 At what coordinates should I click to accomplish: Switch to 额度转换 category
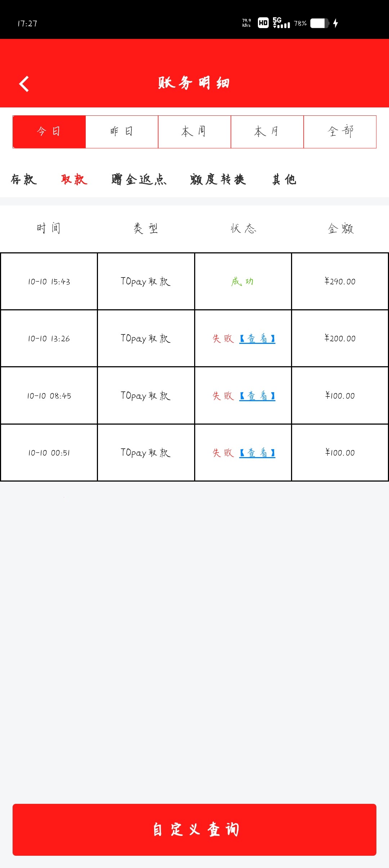(218, 179)
